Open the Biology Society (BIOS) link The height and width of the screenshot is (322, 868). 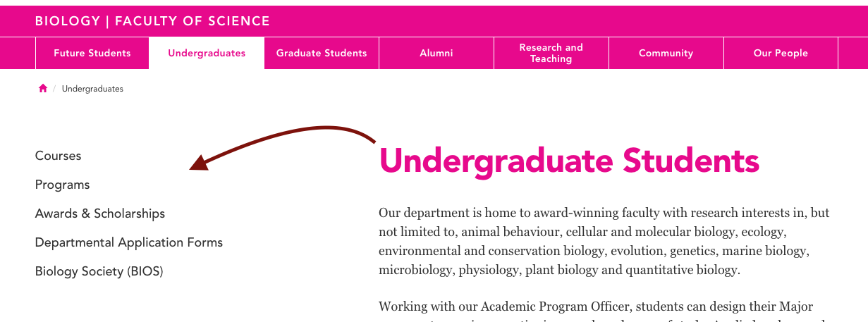pyautogui.click(x=99, y=271)
